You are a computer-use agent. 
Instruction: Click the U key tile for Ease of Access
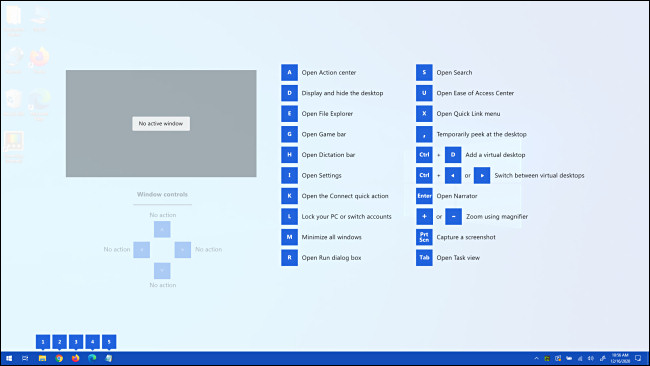(x=424, y=93)
